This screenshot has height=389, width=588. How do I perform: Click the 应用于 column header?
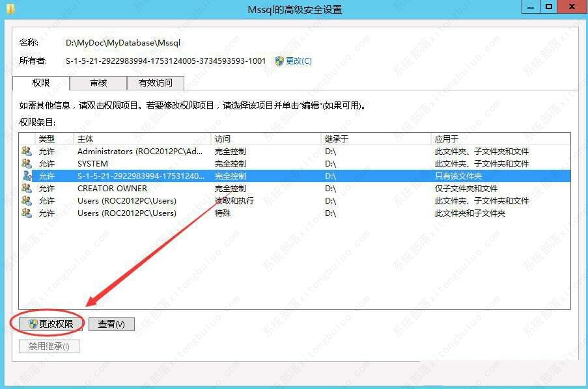[499, 139]
